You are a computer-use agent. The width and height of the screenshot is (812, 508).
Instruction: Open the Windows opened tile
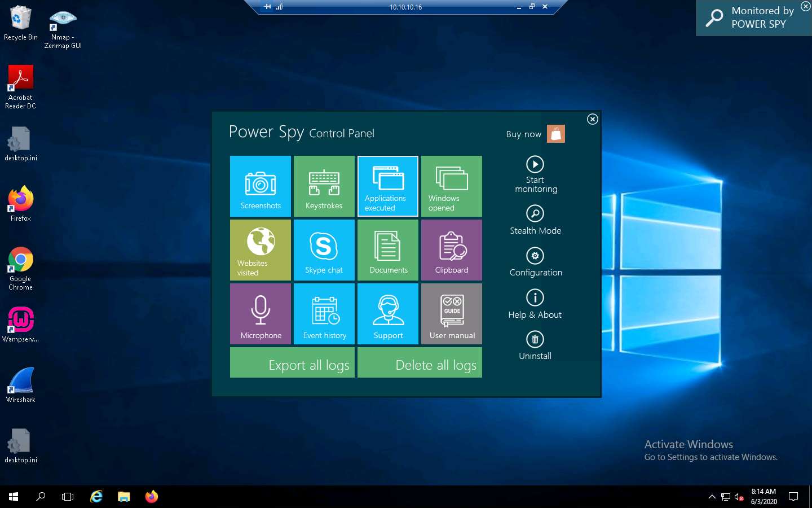(452, 186)
